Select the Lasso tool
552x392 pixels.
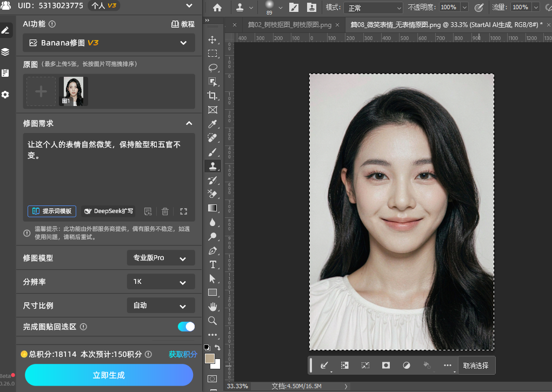tap(212, 68)
